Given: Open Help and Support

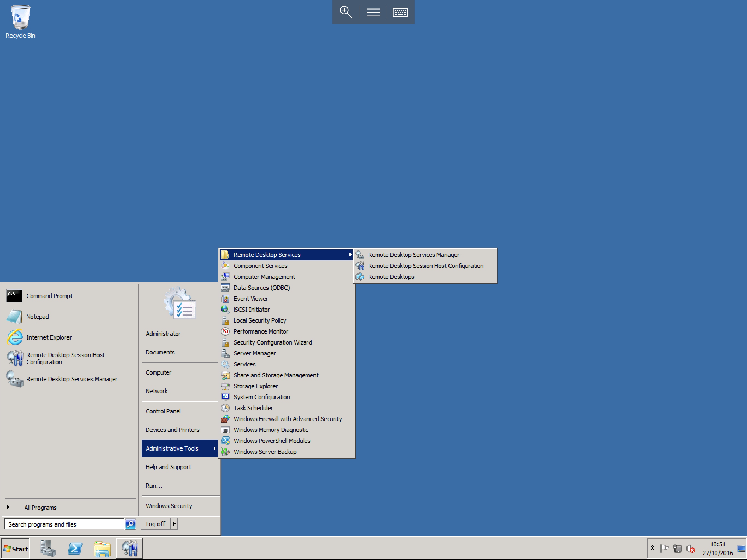Looking at the screenshot, I should [180, 467].
